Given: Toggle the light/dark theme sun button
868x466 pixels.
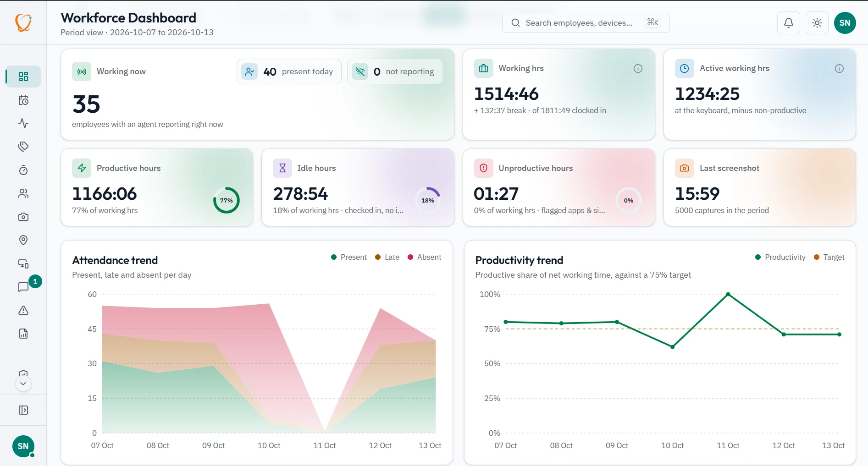Looking at the screenshot, I should tap(817, 23).
